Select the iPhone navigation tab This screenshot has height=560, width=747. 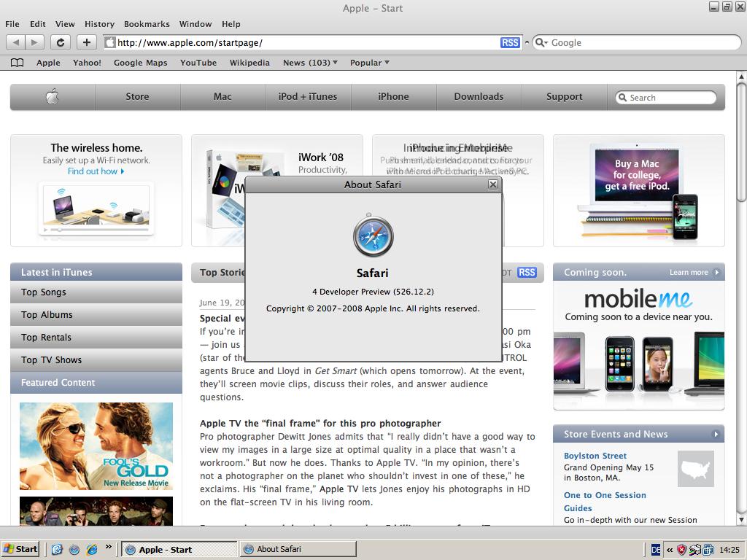[x=393, y=97]
